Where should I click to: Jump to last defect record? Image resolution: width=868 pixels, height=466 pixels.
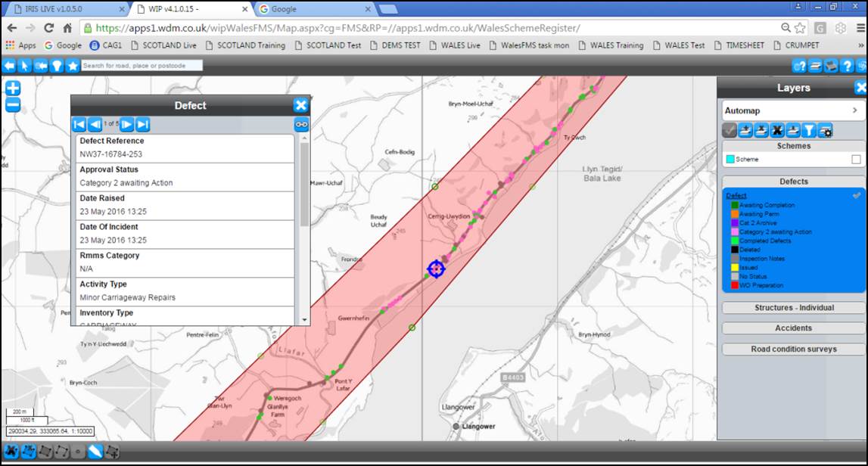[143, 125]
